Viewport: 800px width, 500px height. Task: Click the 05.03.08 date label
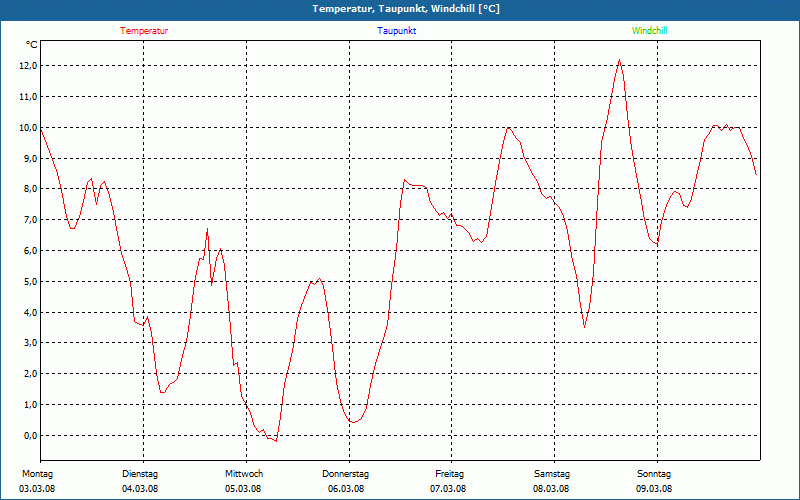(x=243, y=489)
